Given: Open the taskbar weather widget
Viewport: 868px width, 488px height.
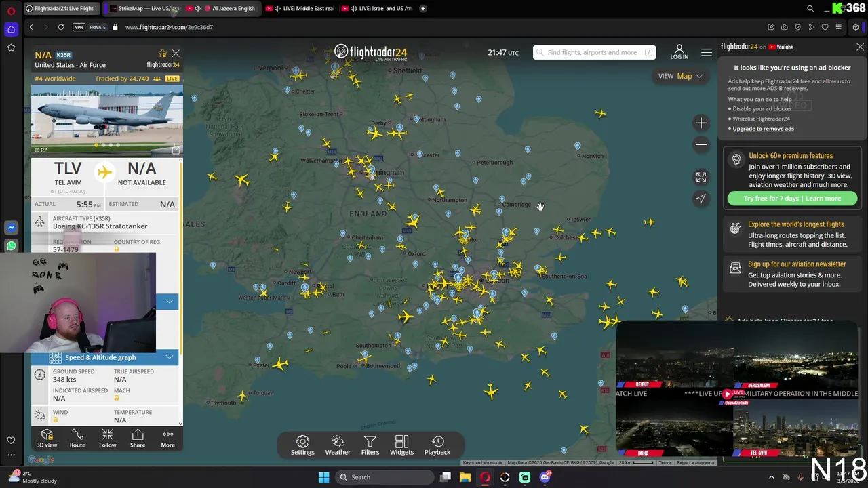Looking at the screenshot, I should (x=32, y=477).
